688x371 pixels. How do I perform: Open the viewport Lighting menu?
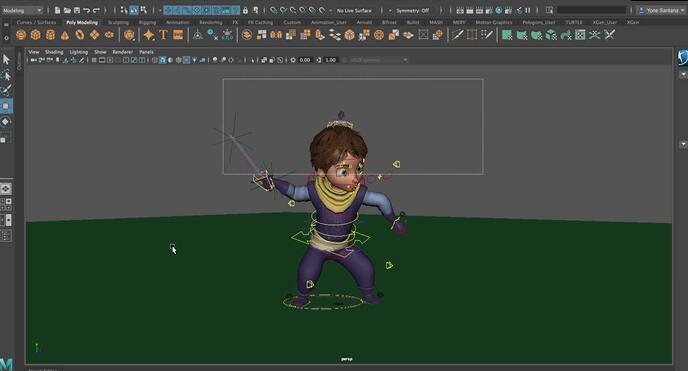pyautogui.click(x=79, y=52)
